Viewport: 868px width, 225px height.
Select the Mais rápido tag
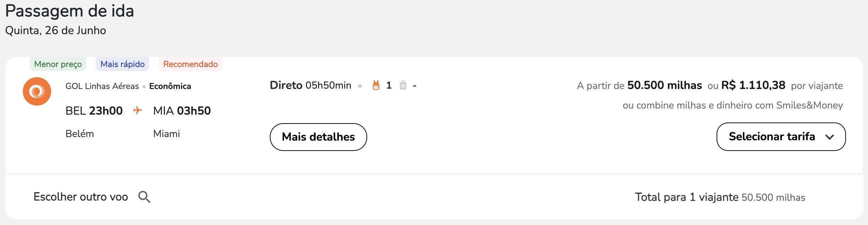click(122, 64)
